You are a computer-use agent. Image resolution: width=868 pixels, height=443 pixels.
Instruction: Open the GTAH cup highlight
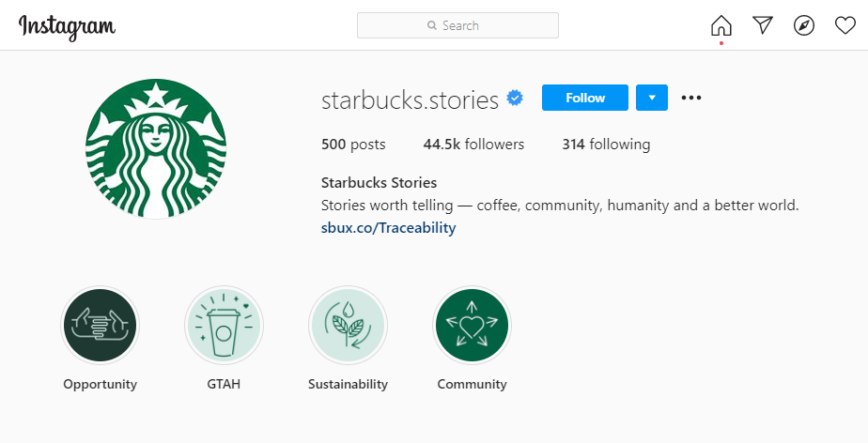coord(225,325)
